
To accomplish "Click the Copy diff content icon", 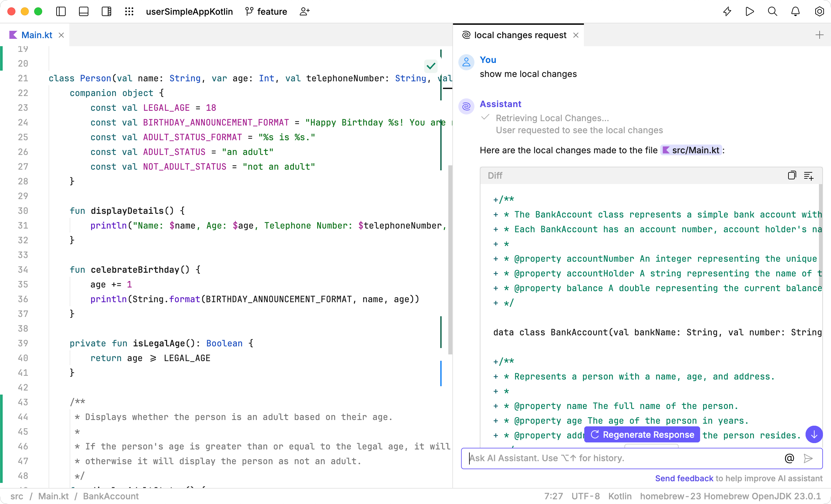I will click(x=792, y=175).
